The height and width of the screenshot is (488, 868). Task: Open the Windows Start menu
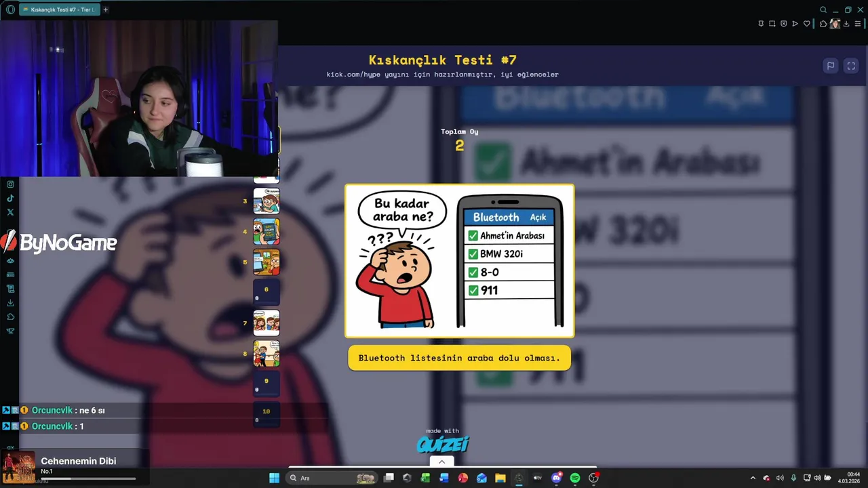tap(274, 478)
